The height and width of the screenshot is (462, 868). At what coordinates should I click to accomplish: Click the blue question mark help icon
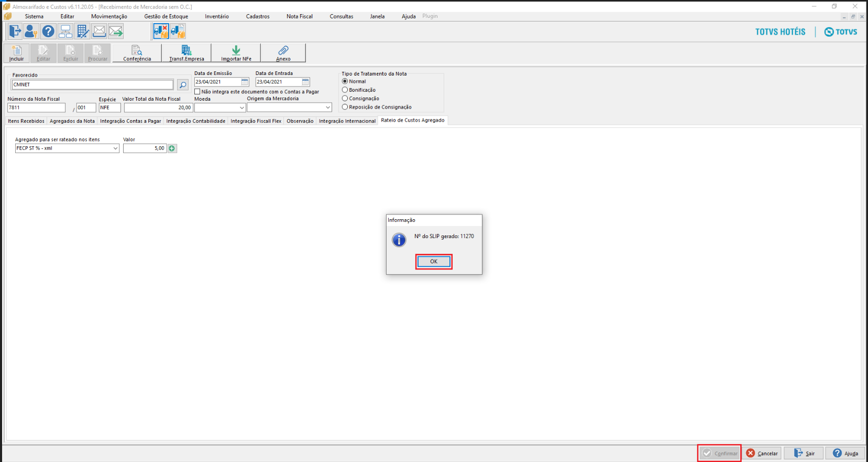(48, 31)
